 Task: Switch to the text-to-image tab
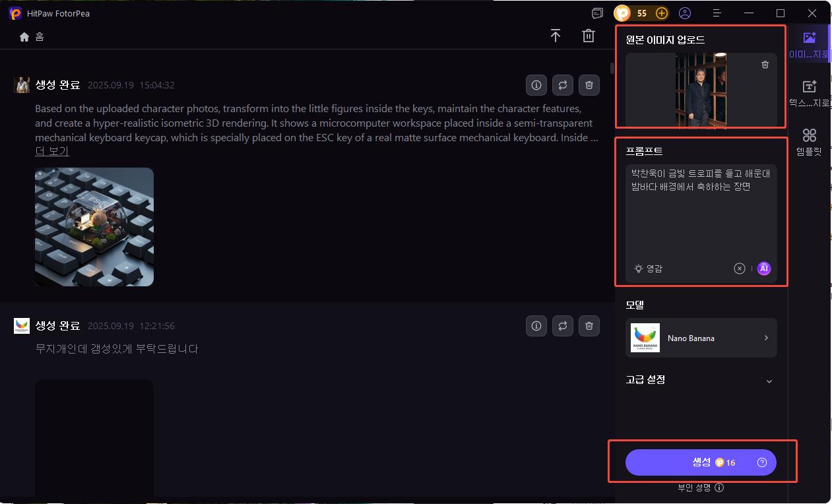[810, 92]
